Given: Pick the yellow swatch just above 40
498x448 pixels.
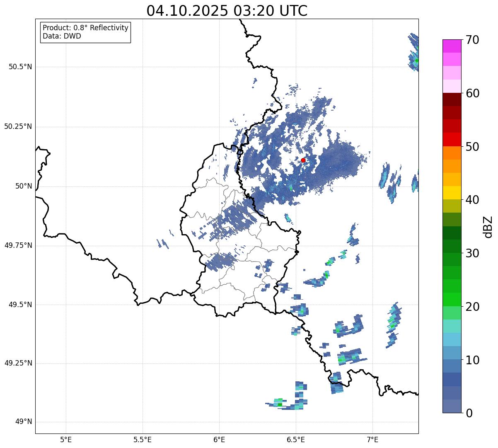Looking at the screenshot, I should (452, 193).
